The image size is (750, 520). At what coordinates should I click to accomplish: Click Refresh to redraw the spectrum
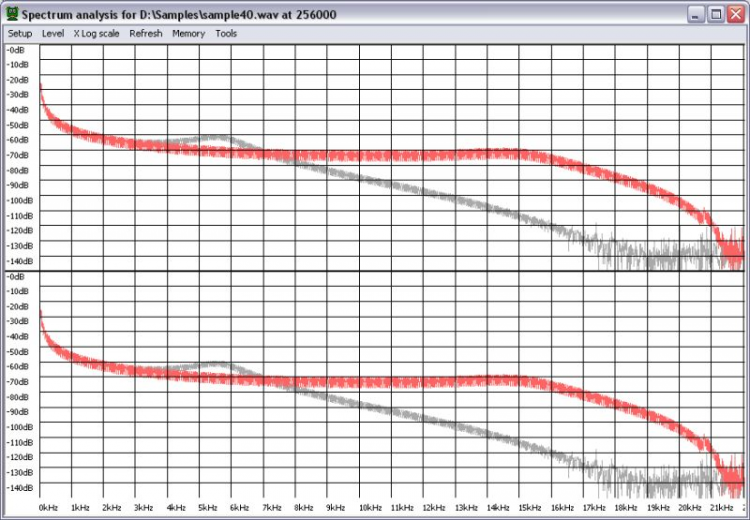coord(146,33)
